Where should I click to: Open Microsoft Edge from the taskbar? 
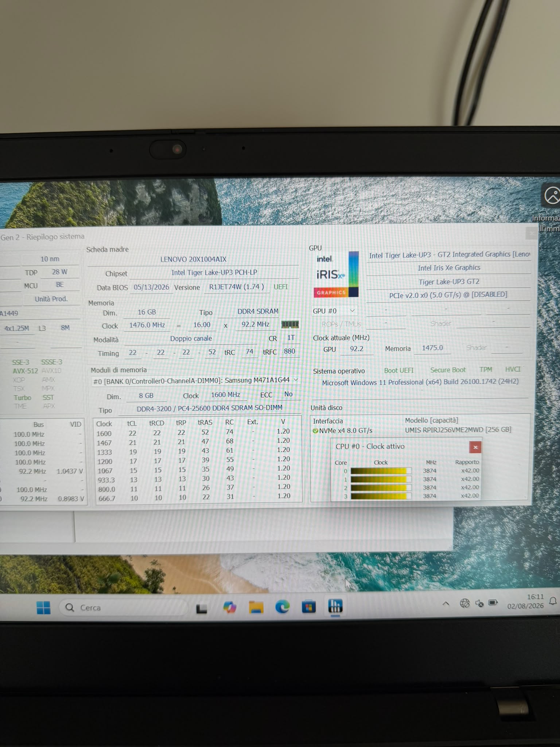282,607
